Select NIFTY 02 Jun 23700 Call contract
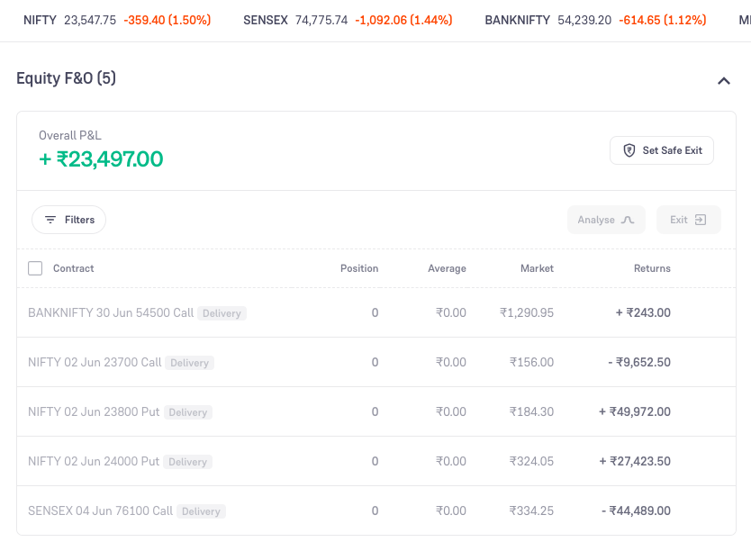The width and height of the screenshot is (751, 560). [95, 362]
